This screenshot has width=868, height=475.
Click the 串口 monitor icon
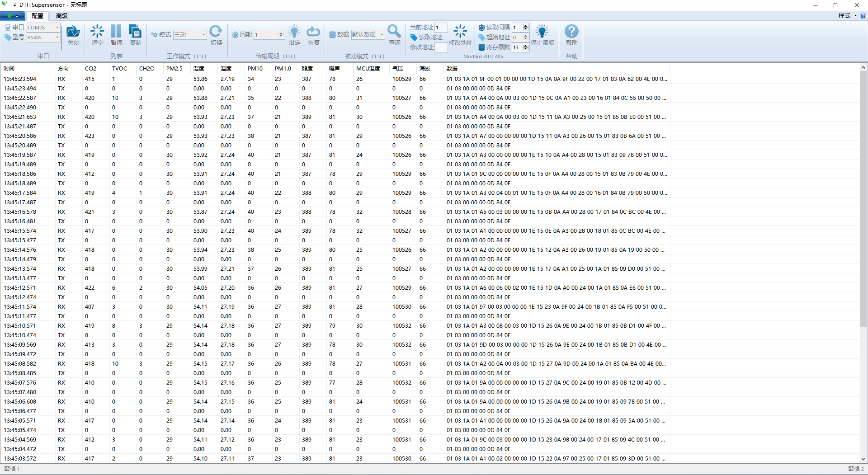pos(8,27)
